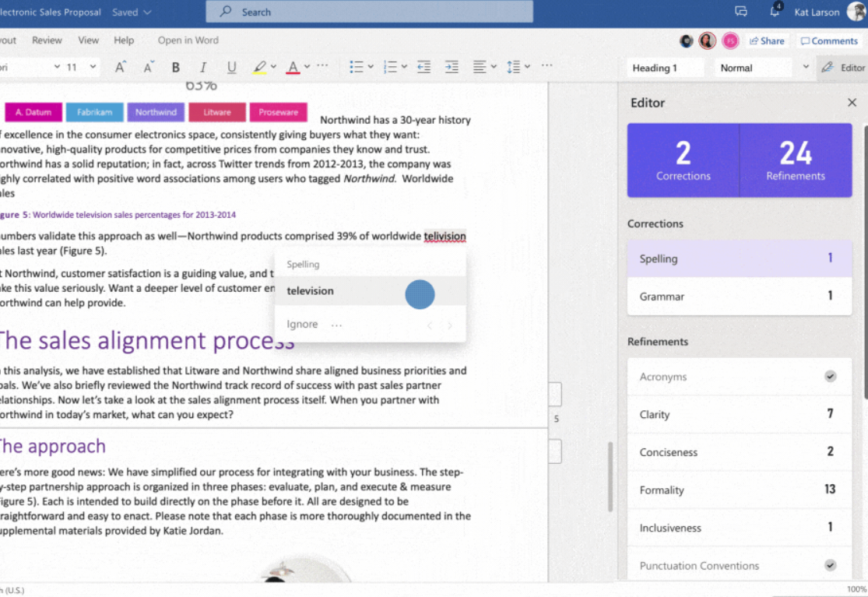
Task: Ignore the spelling suggestion
Action: tap(302, 325)
